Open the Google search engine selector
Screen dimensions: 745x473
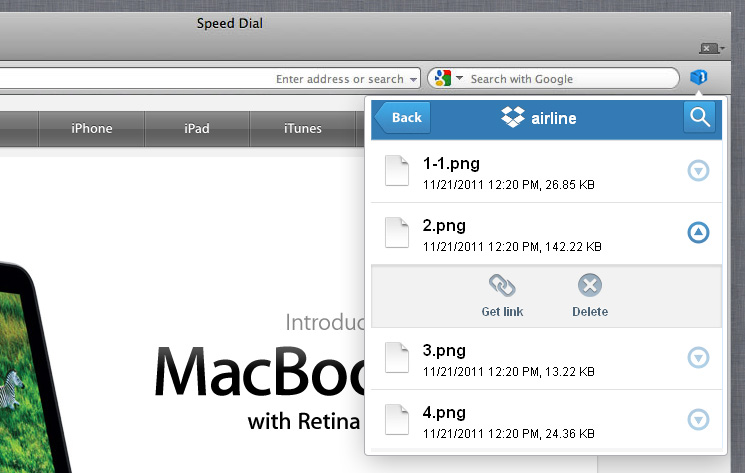click(448, 78)
